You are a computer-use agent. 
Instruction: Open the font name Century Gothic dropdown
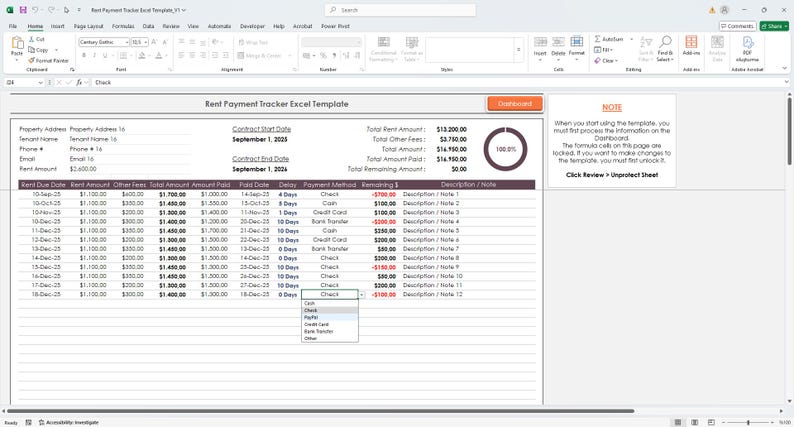pos(127,43)
